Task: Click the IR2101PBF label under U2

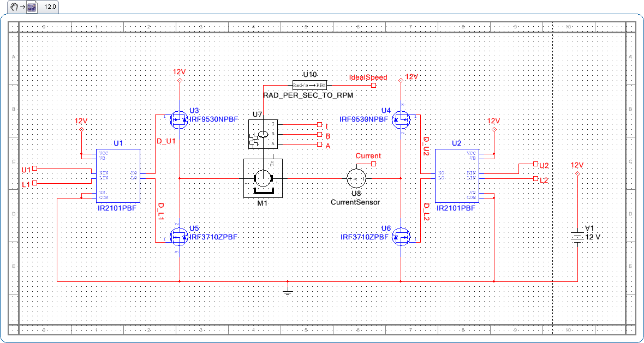Action: (x=456, y=208)
